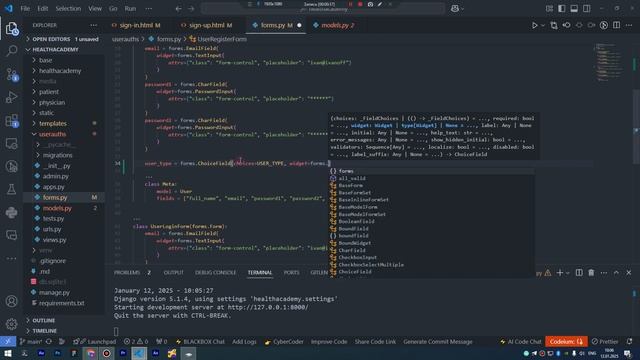The image size is (640, 360).
Task: Open the Manage gear icon
Action: [12, 324]
